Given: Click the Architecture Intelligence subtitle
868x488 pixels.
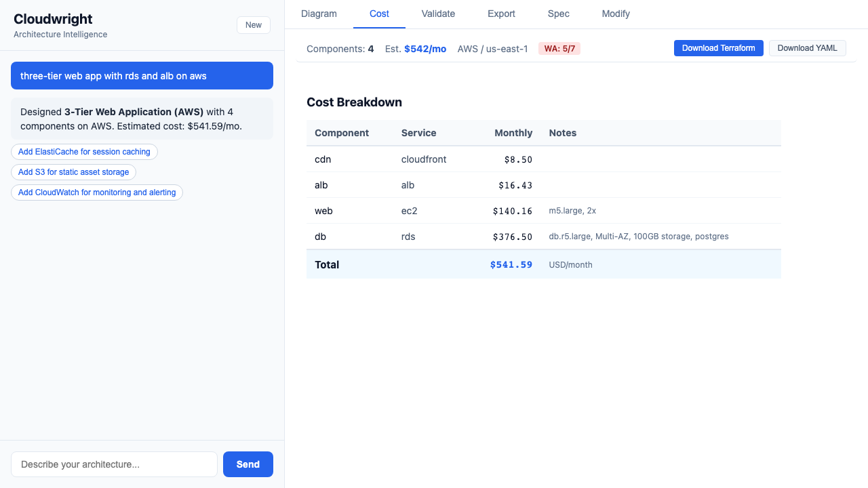Looking at the screenshot, I should pyautogui.click(x=60, y=35).
